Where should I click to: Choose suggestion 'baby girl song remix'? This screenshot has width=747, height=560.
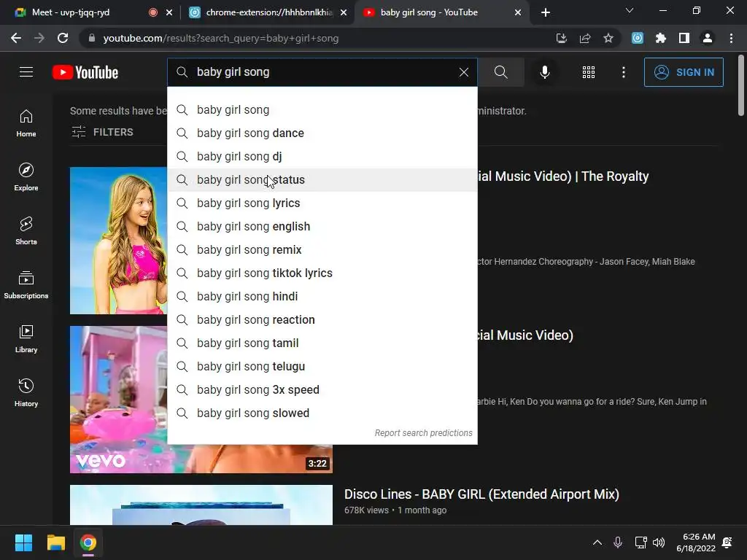[x=322, y=249]
